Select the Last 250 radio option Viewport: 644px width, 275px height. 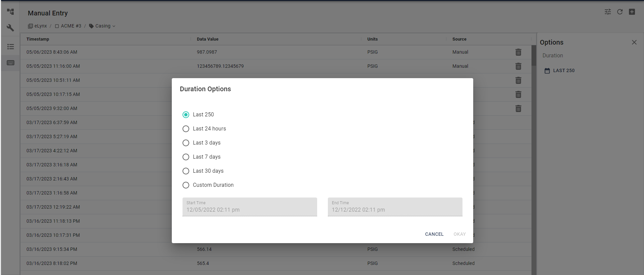pos(186,115)
